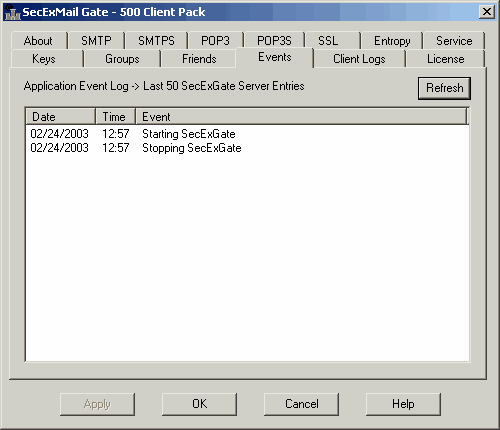Select the Starting SecExGate event row
The height and width of the screenshot is (430, 500).
(247, 134)
